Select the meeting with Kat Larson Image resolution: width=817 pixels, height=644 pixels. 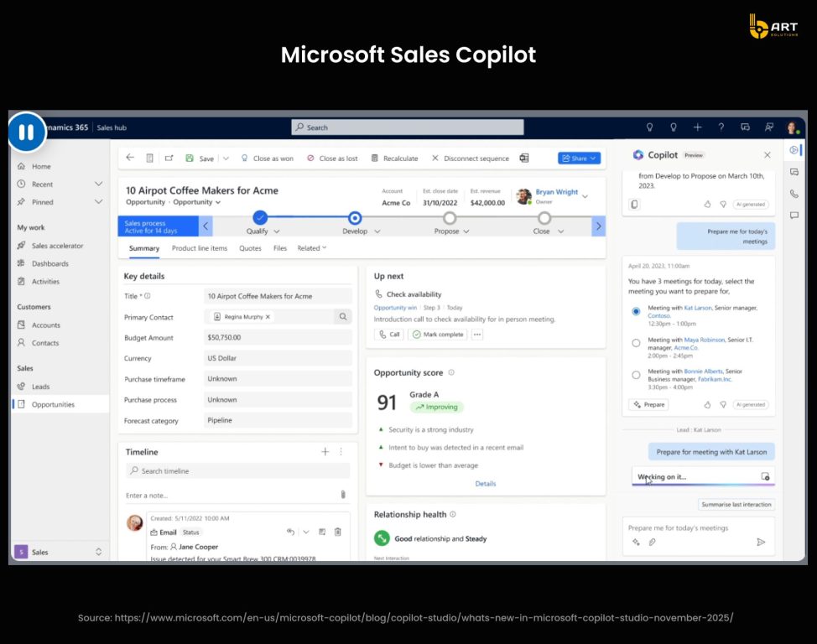tap(636, 311)
